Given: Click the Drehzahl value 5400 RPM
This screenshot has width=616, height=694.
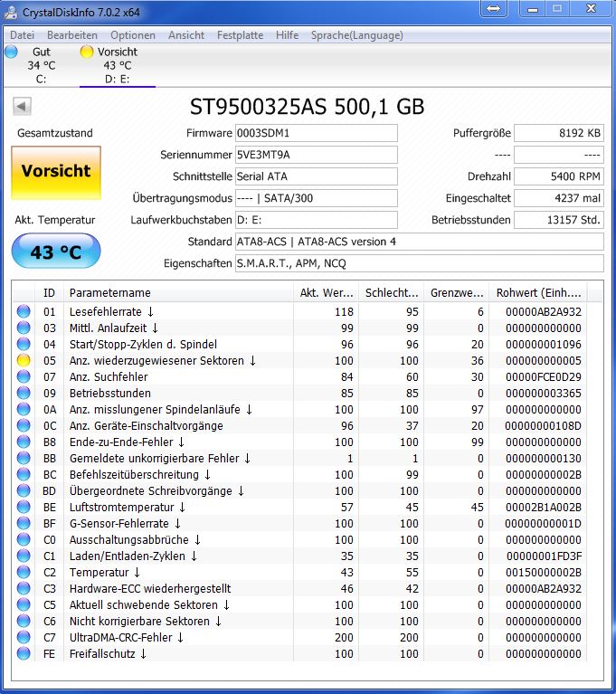Looking at the screenshot, I should click(559, 176).
